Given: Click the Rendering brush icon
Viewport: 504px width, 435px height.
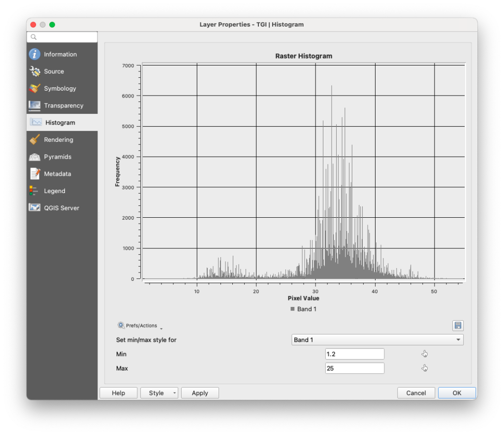Looking at the screenshot, I should click(34, 140).
